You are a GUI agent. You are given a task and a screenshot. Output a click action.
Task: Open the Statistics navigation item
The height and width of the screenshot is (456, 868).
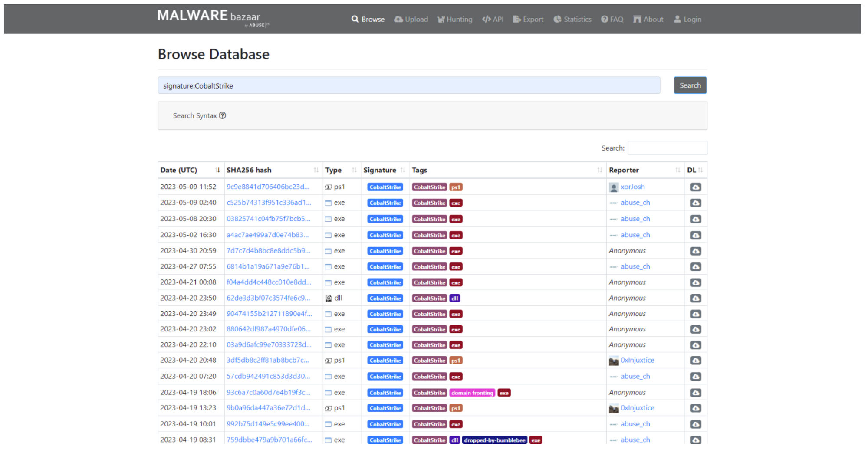pos(572,19)
